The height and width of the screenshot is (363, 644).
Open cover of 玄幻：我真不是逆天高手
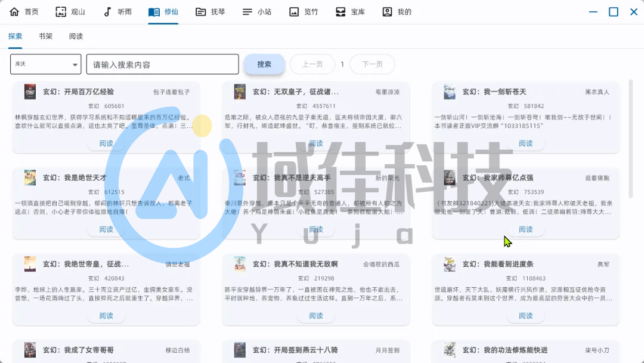pyautogui.click(x=240, y=177)
